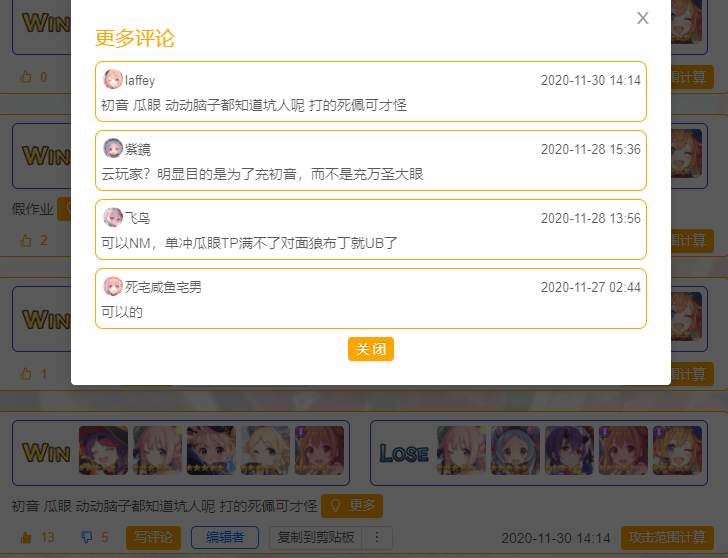Image resolution: width=728 pixels, height=558 pixels.
Task: Click thumbs-up icon with 13 likes
Action: tap(26, 538)
